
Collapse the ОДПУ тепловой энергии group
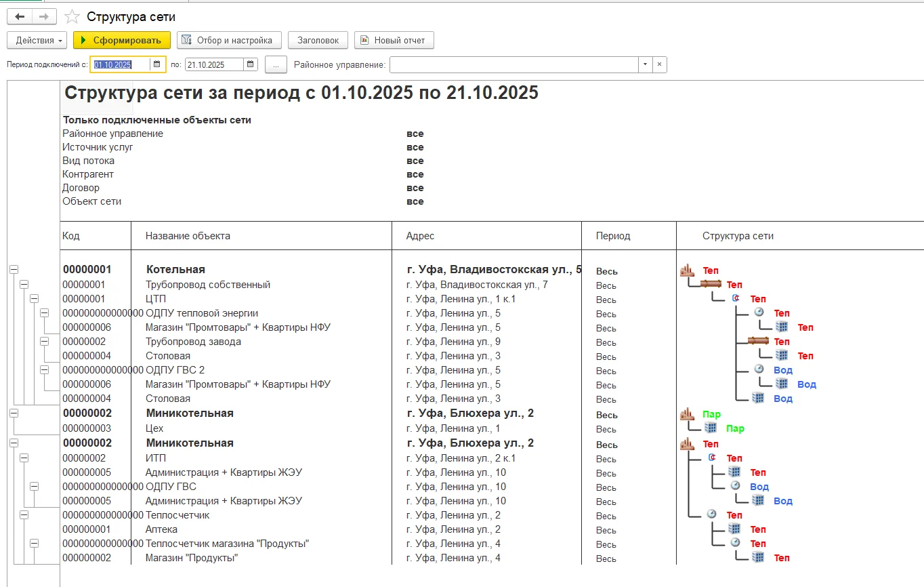point(44,312)
